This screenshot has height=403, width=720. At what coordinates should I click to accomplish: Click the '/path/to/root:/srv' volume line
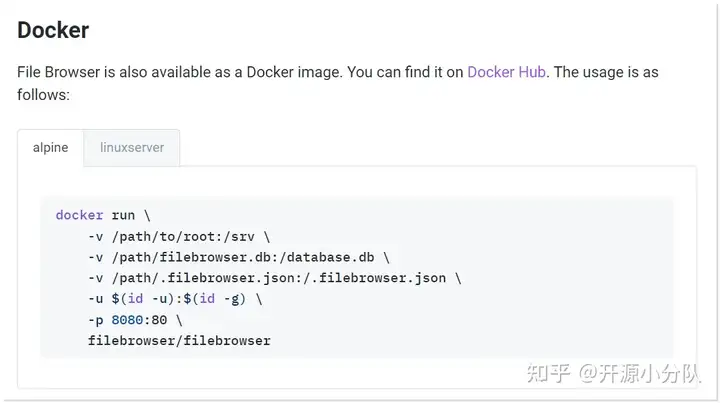click(179, 237)
